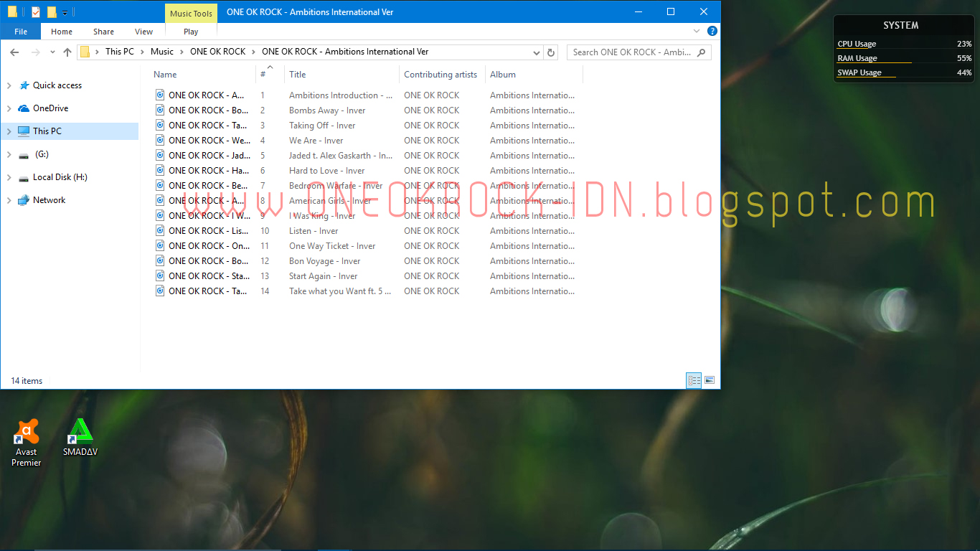Select file icon of track 14
Image resolution: width=980 pixels, height=551 pixels.
(161, 291)
